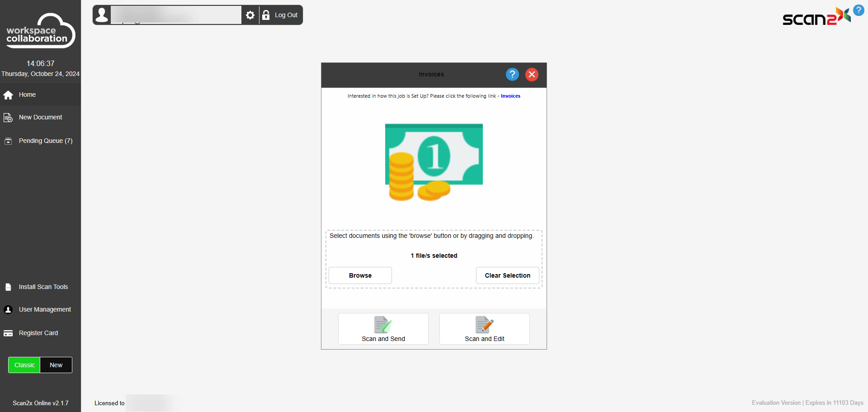Click the user profile avatar icon
This screenshot has height=412, width=868.
pos(102,15)
